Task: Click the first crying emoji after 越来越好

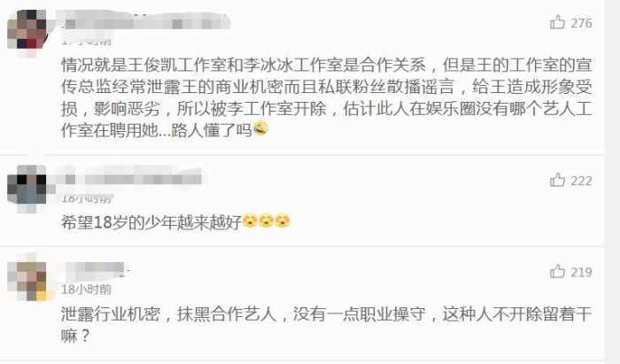Action: point(250,221)
